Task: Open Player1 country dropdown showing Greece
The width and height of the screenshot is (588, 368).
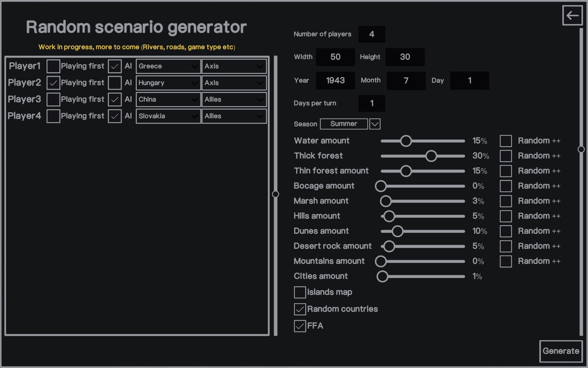Action: (168, 66)
